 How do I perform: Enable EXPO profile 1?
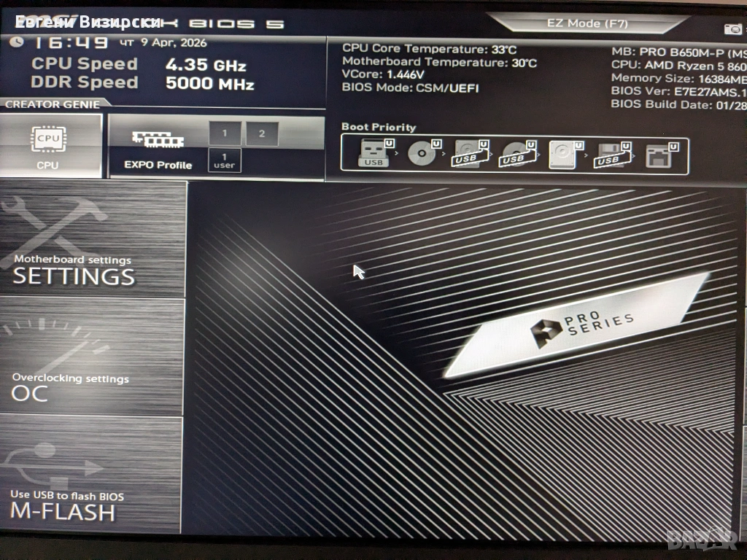(x=225, y=133)
